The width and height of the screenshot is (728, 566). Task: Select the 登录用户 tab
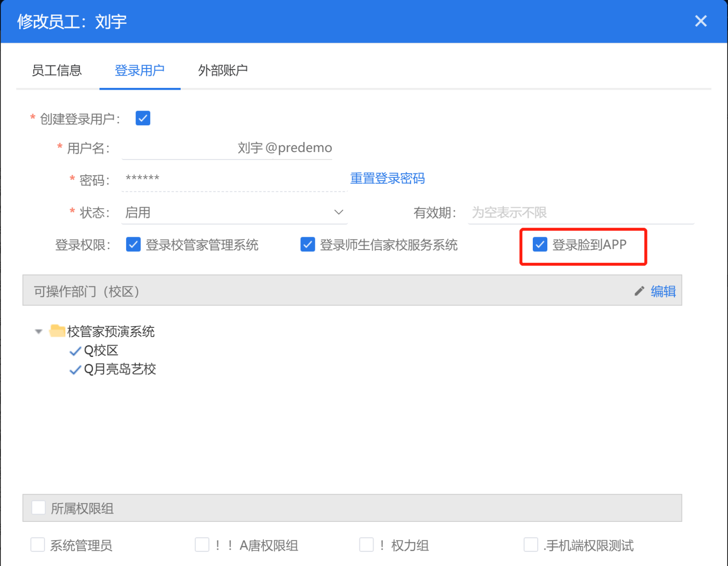[x=140, y=71]
